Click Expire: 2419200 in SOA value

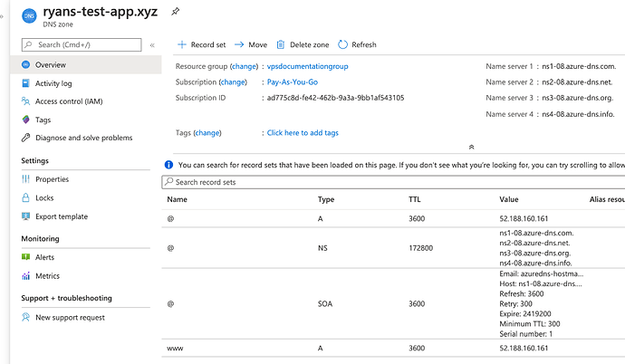pyautogui.click(x=525, y=314)
